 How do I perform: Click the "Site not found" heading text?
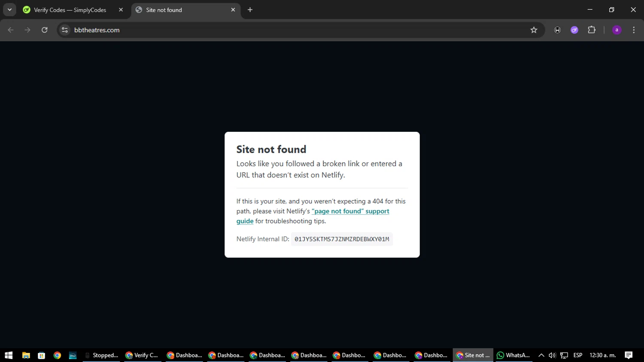tap(271, 149)
